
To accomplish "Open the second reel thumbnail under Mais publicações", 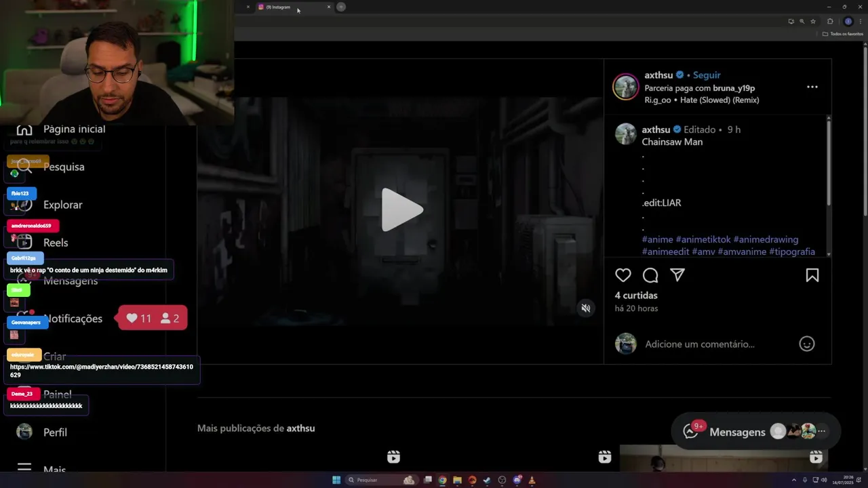I will [513, 459].
